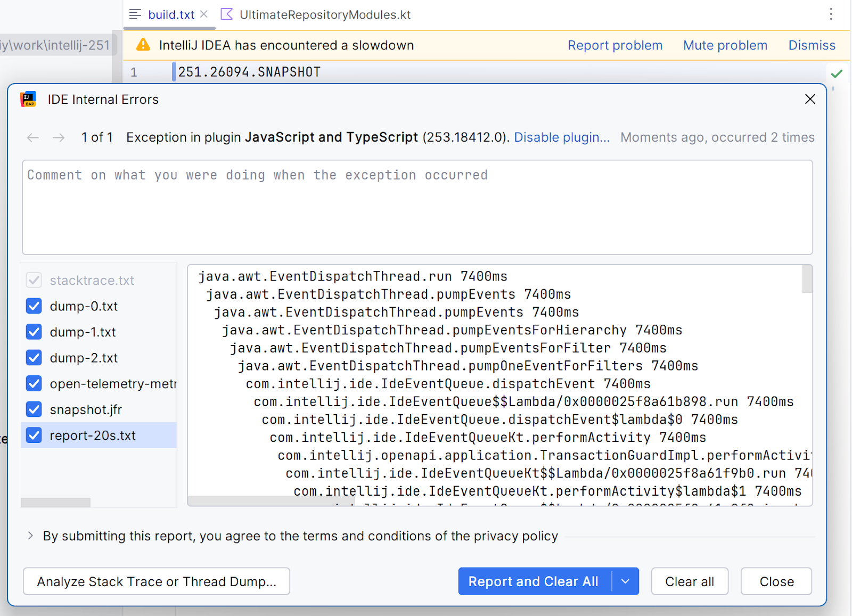Click the text file icon on build.txt tab

[x=135, y=14]
